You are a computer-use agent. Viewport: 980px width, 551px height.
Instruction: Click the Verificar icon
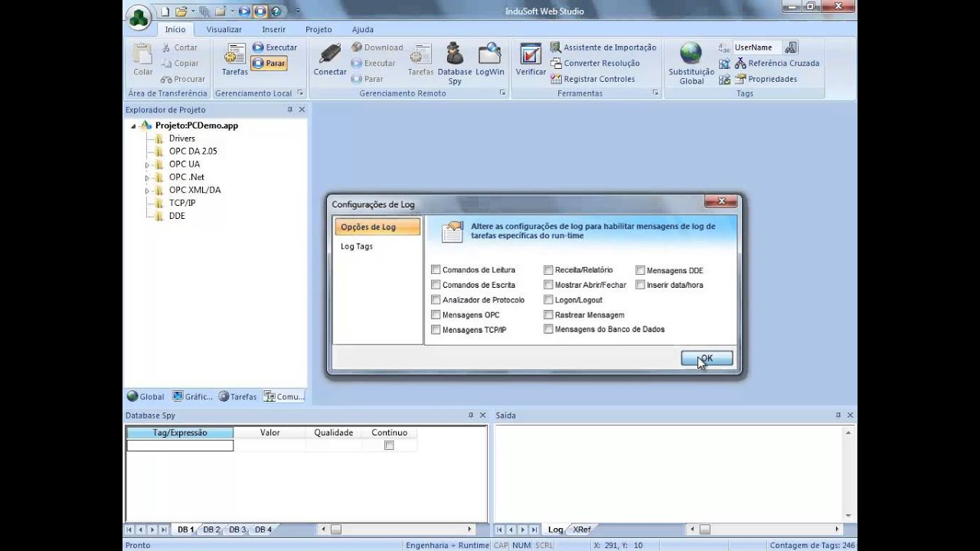click(531, 54)
